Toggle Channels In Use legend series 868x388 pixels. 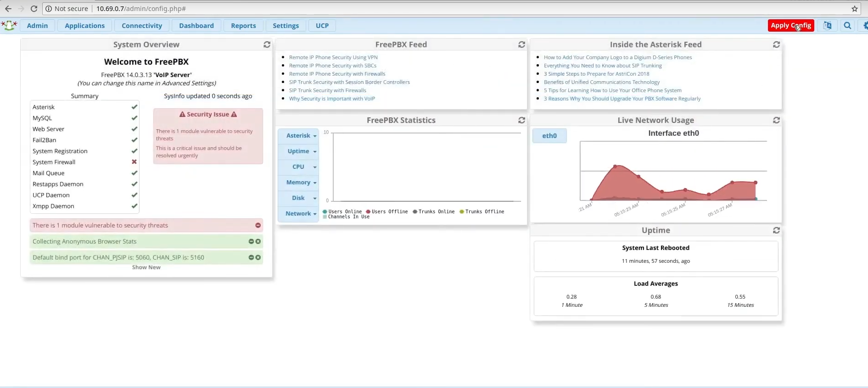pos(346,217)
